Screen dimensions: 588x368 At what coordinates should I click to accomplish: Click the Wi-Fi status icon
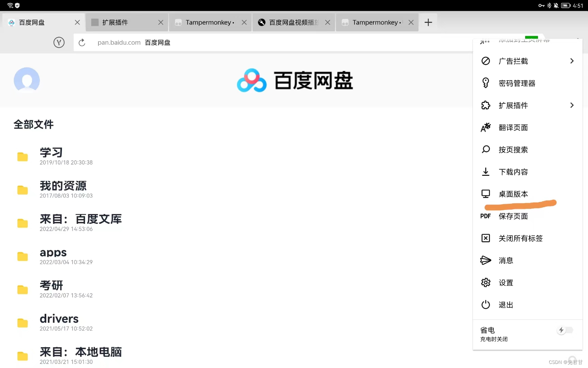[x=10, y=5]
